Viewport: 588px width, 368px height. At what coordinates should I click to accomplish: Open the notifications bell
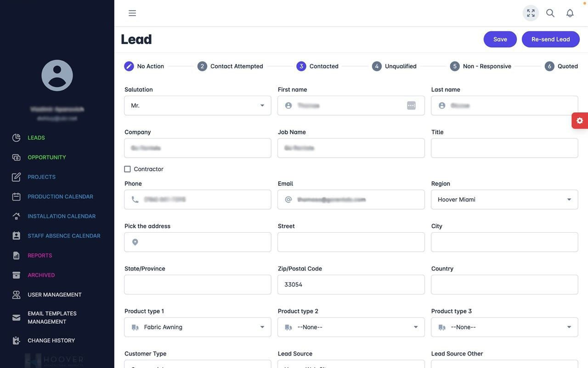click(x=570, y=13)
